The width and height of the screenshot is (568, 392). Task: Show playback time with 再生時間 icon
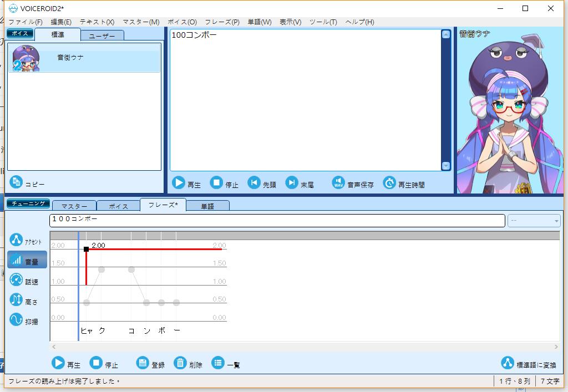point(389,183)
